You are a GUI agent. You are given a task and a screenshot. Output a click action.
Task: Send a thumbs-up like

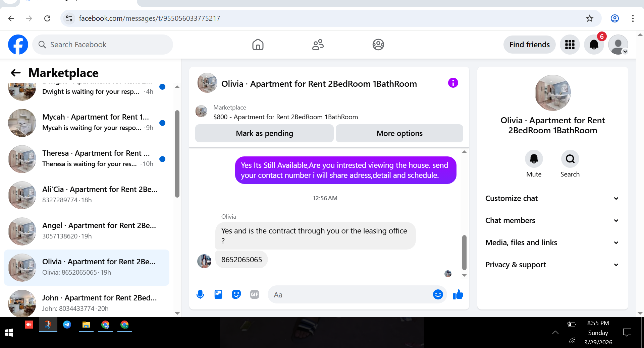[458, 295]
